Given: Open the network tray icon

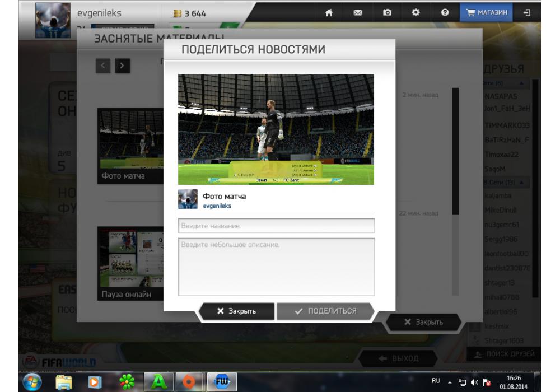Looking at the screenshot, I should 462,382.
